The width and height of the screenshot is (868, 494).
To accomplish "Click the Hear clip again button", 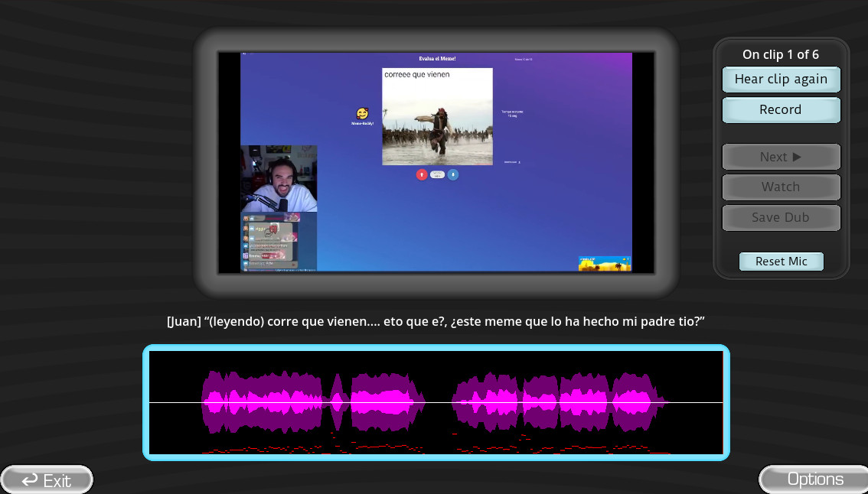I will pyautogui.click(x=781, y=79).
